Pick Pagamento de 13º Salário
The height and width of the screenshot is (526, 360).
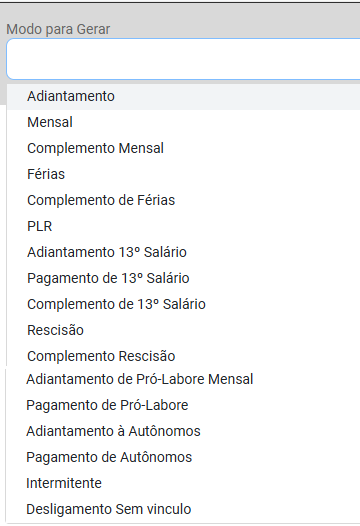point(184,278)
